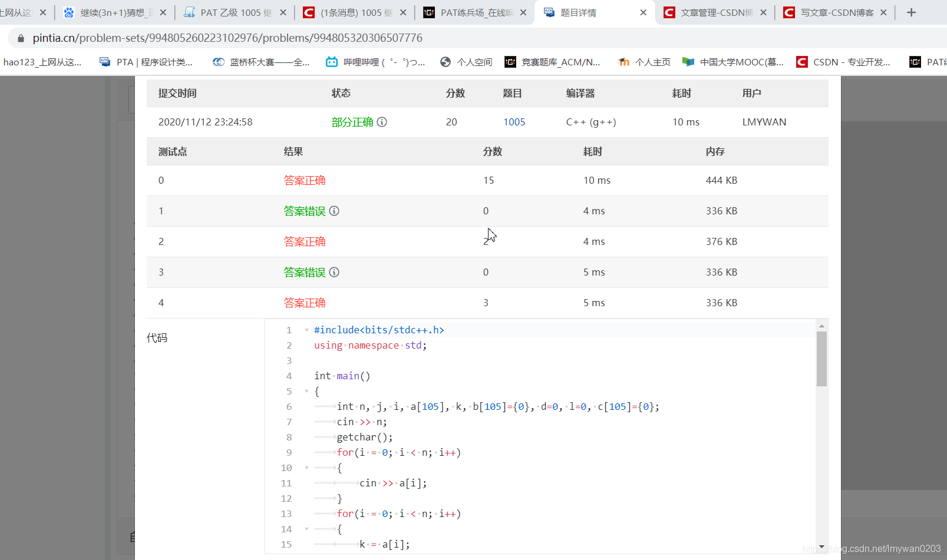The height and width of the screenshot is (560, 947).
Task: Click the code scrollbar up arrow
Action: 821,326
